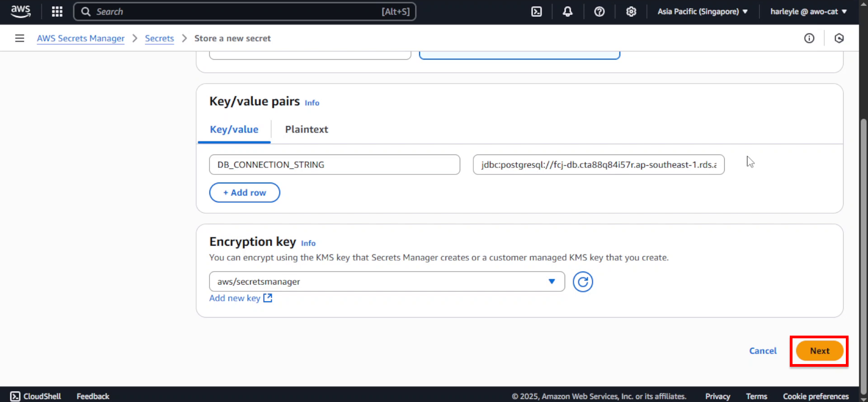Viewport: 868px width, 402px height.
Task: Refresh the encryption key list
Action: [583, 282]
